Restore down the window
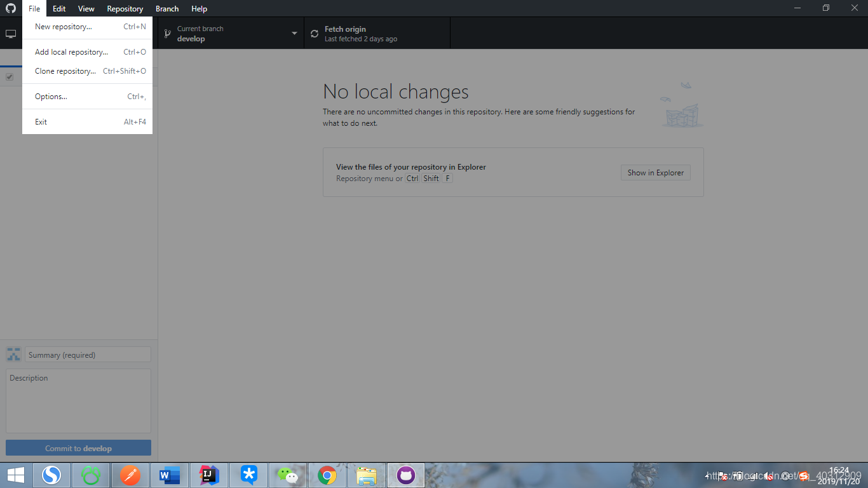This screenshot has width=868, height=488. point(825,8)
